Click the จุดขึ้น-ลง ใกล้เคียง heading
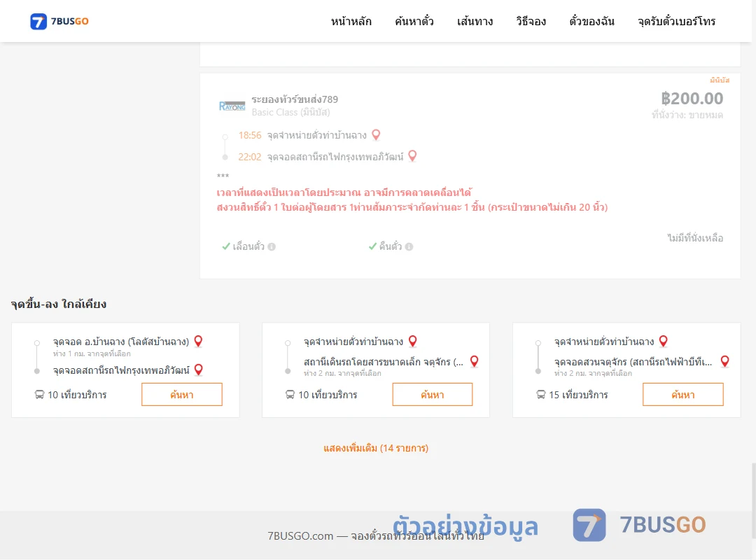 pyautogui.click(x=59, y=304)
